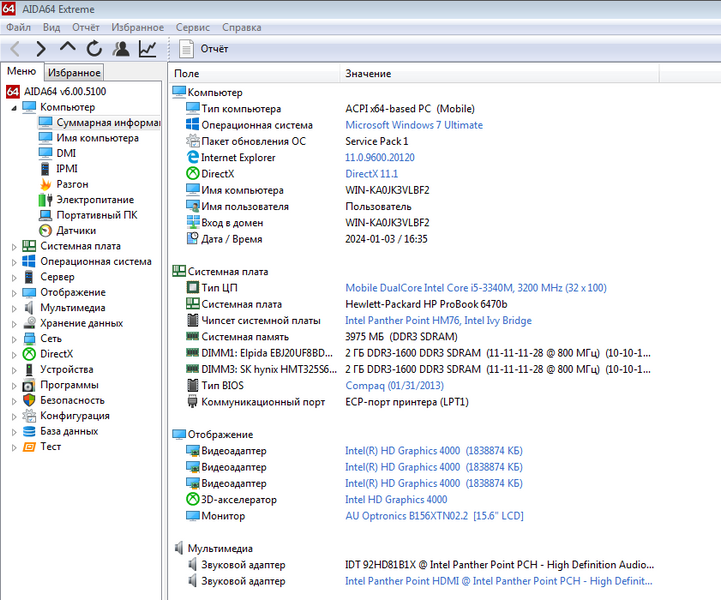
Task: Select Имя компьютера icon in the tree
Action: coord(46,137)
